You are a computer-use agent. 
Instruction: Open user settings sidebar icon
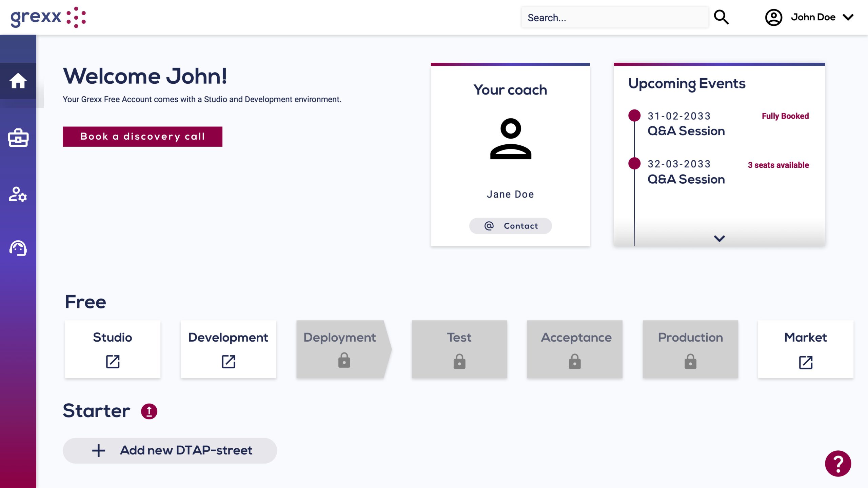(18, 194)
